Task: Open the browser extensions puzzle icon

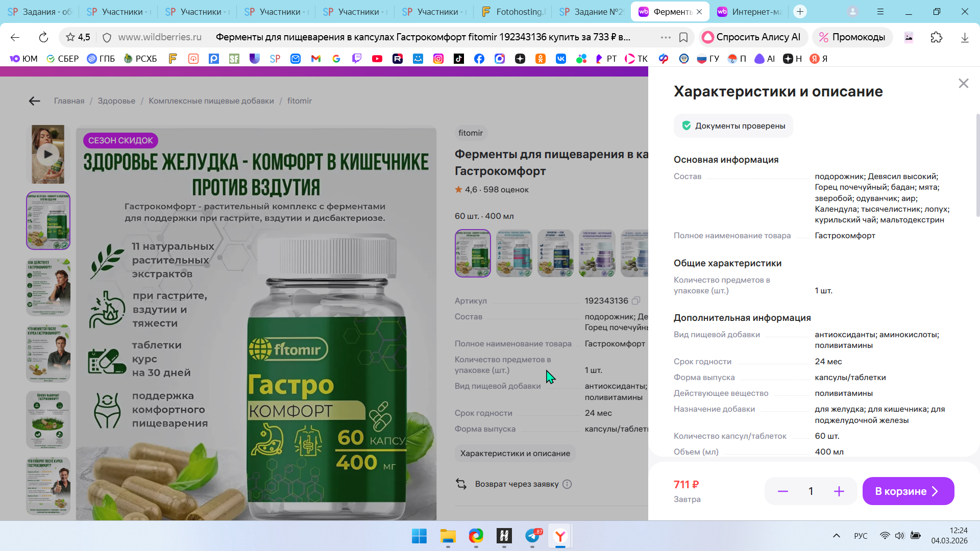Action: pyautogui.click(x=936, y=37)
